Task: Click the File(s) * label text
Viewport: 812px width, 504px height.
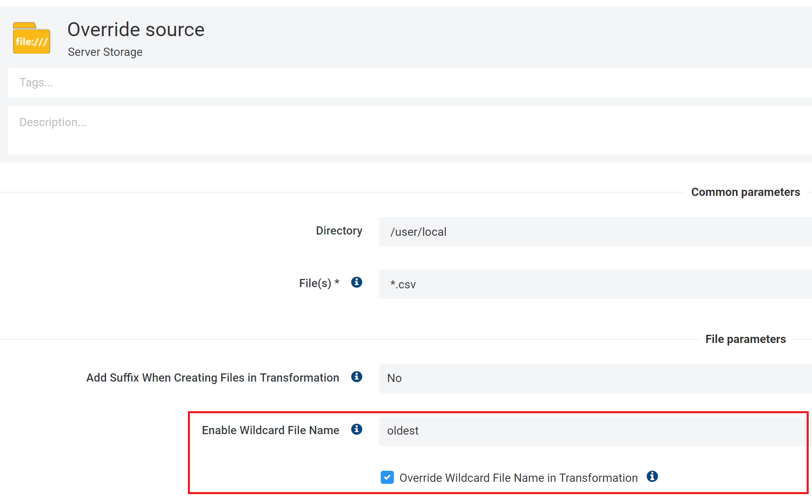Action: click(x=319, y=283)
